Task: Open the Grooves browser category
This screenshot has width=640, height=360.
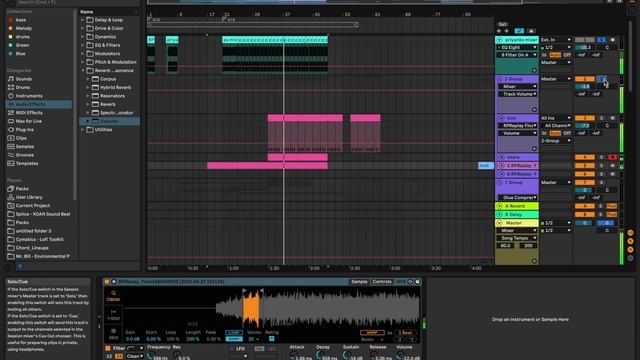Action: pyautogui.click(x=24, y=155)
